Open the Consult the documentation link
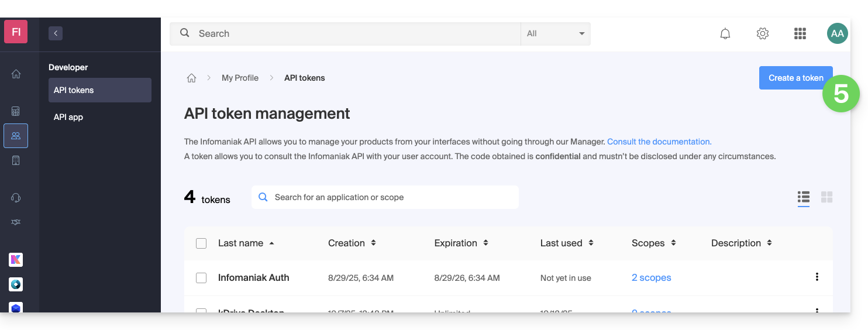The height and width of the screenshot is (330, 868). [659, 142]
